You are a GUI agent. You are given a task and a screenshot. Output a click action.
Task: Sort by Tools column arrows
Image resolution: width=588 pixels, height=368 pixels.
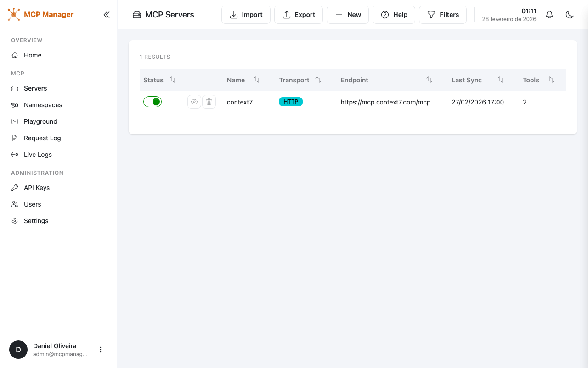point(551,80)
